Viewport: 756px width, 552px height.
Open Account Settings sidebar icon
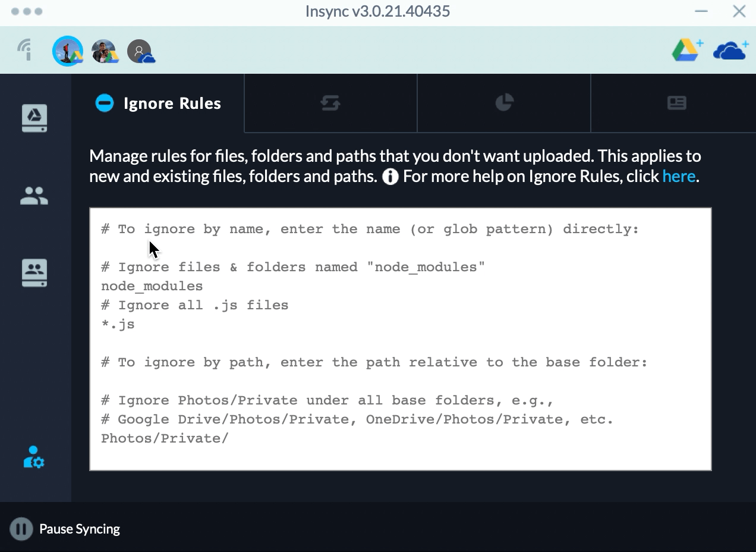point(34,457)
